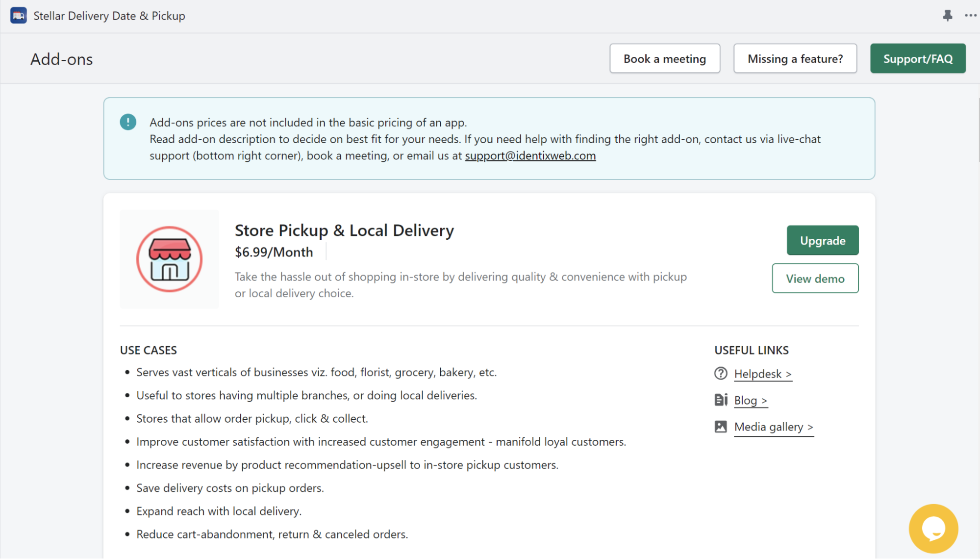The height and width of the screenshot is (559, 980).
Task: Click the View demo button
Action: coord(815,279)
